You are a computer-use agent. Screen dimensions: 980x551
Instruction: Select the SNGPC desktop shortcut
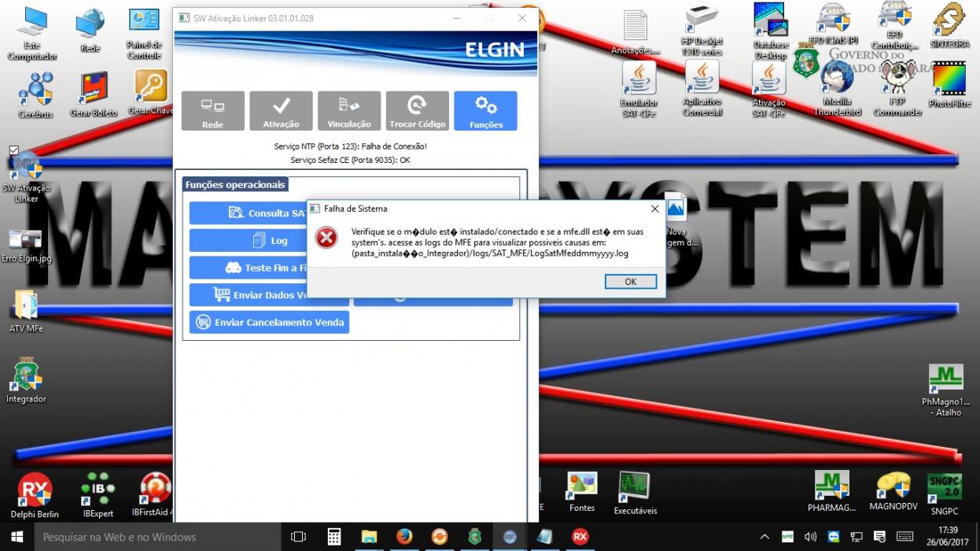tap(944, 494)
